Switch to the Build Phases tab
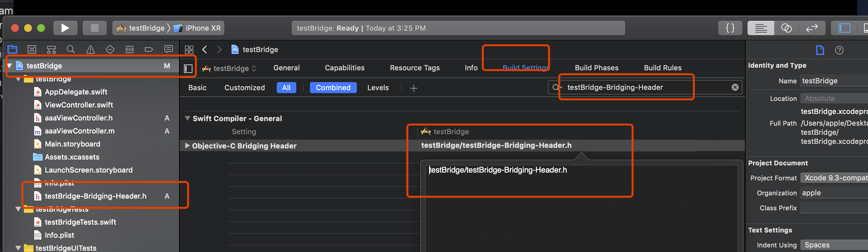This screenshot has width=868, height=252. coord(596,68)
